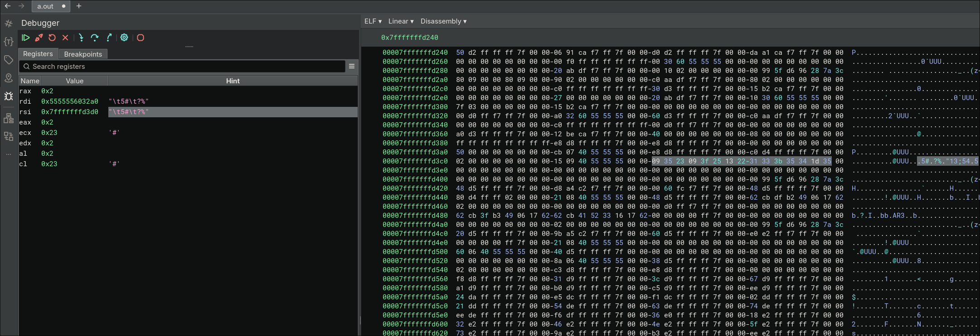This screenshot has width=980, height=336.
Task: Click the Step Over icon
Action: click(x=94, y=38)
